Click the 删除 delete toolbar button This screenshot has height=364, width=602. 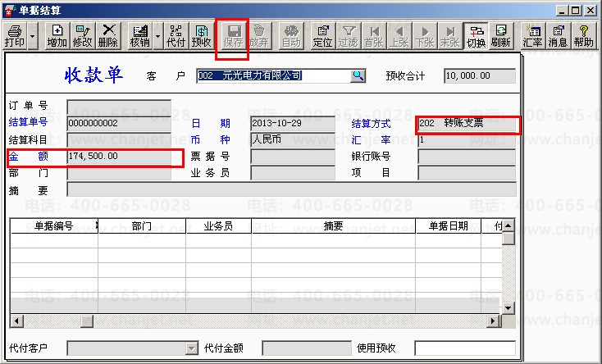click(x=108, y=36)
